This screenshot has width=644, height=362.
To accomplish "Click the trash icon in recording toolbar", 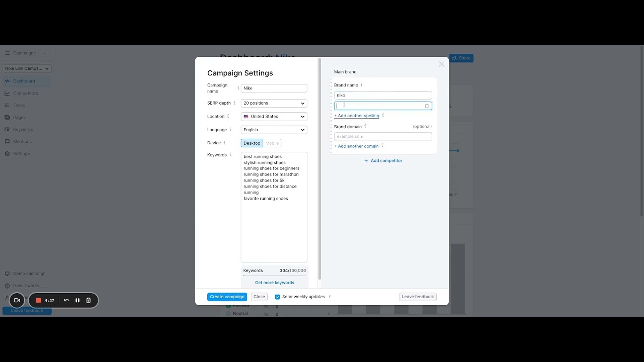I will (89, 300).
